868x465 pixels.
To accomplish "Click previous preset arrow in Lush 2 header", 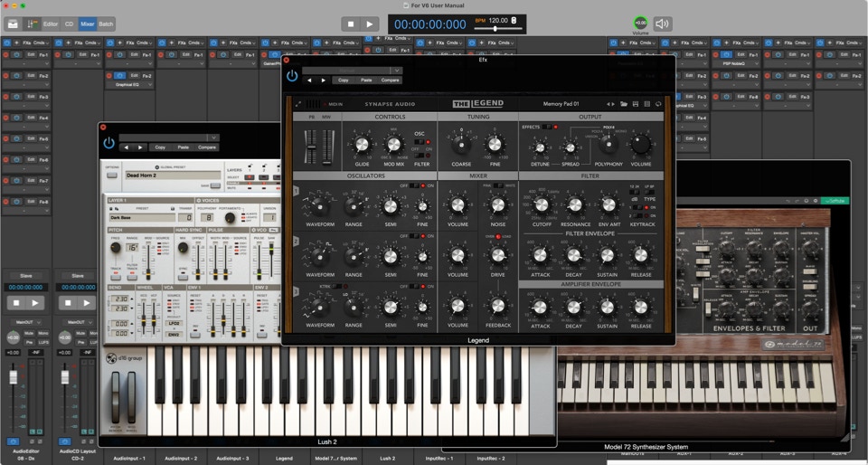I will point(126,147).
